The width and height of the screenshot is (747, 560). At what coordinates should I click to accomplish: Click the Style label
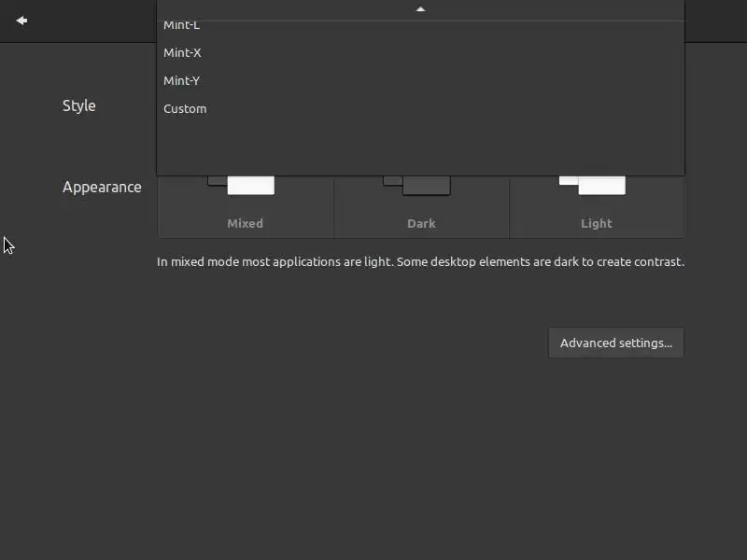(x=79, y=105)
